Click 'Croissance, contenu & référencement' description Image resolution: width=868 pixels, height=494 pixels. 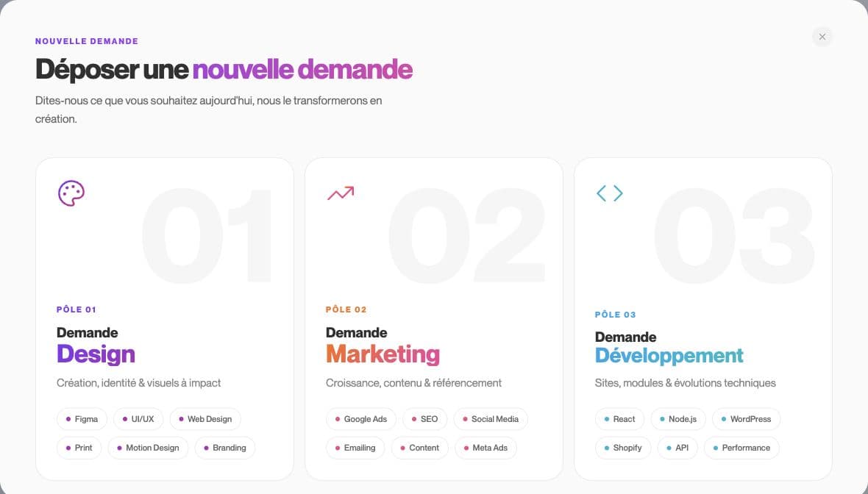click(413, 383)
